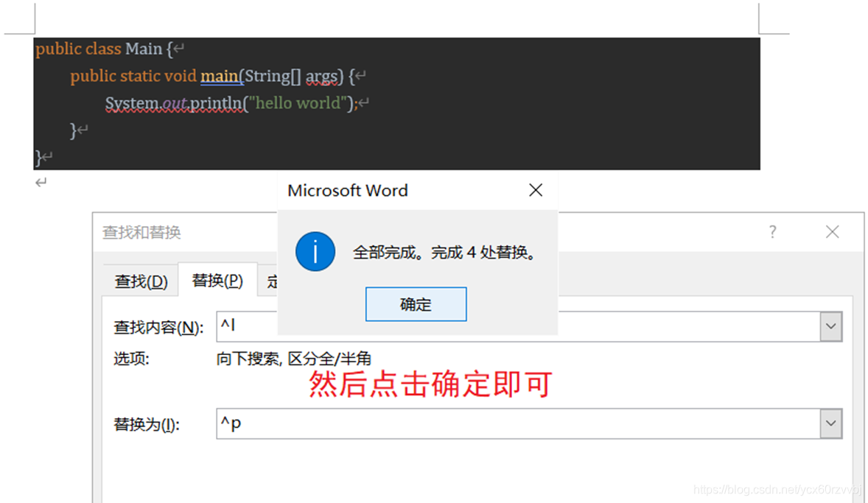Confirm with the 确定 button

point(416,304)
